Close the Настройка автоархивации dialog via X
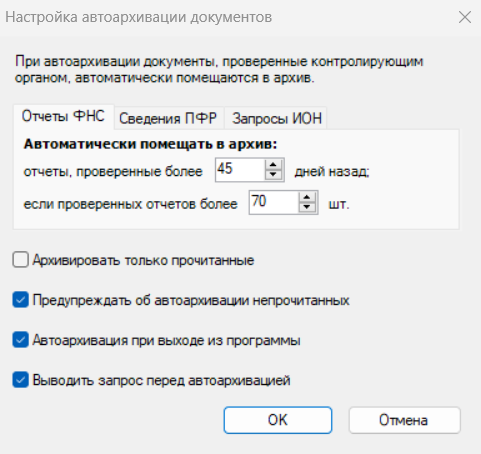The image size is (481, 454). (465, 17)
